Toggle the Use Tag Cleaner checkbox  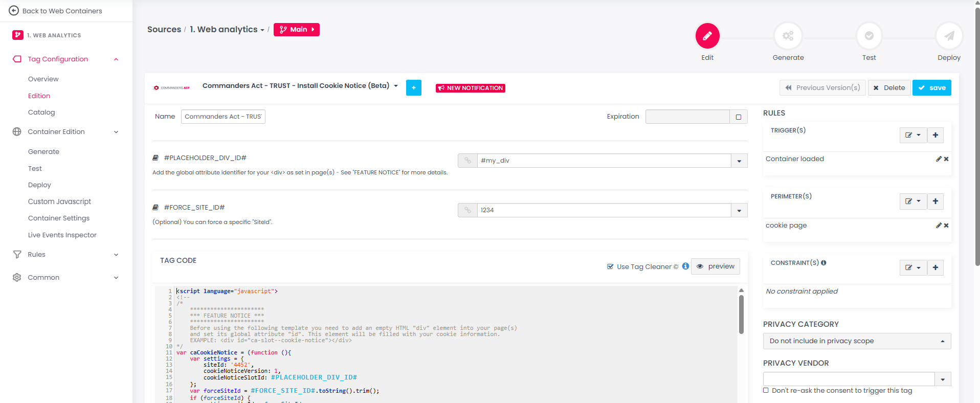click(610, 266)
